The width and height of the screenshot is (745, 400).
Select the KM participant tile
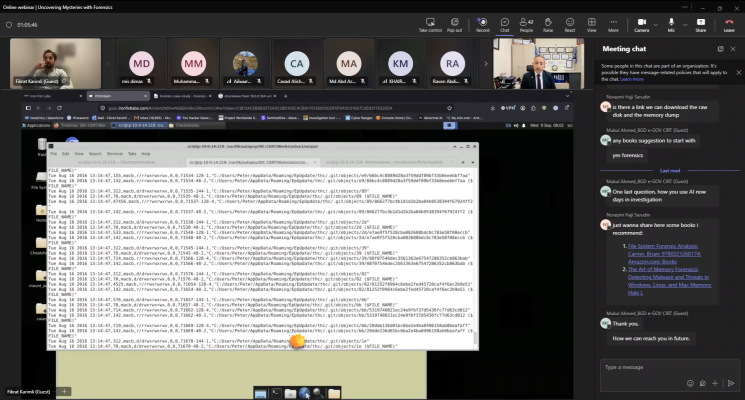pos(401,64)
